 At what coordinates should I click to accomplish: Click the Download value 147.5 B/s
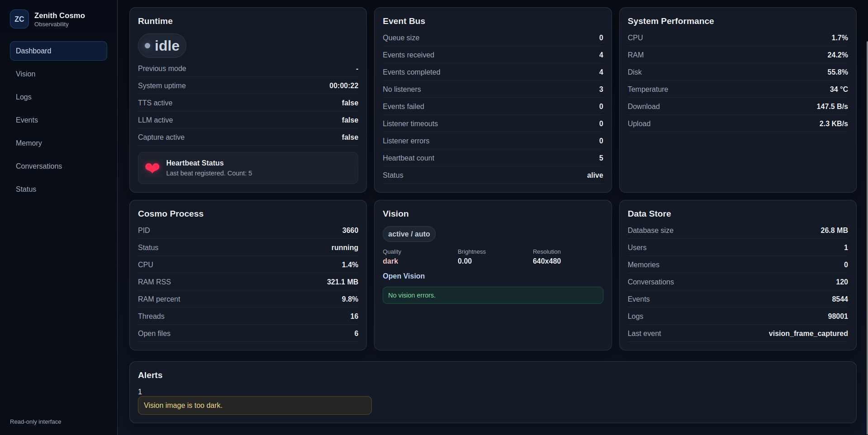[x=832, y=106]
